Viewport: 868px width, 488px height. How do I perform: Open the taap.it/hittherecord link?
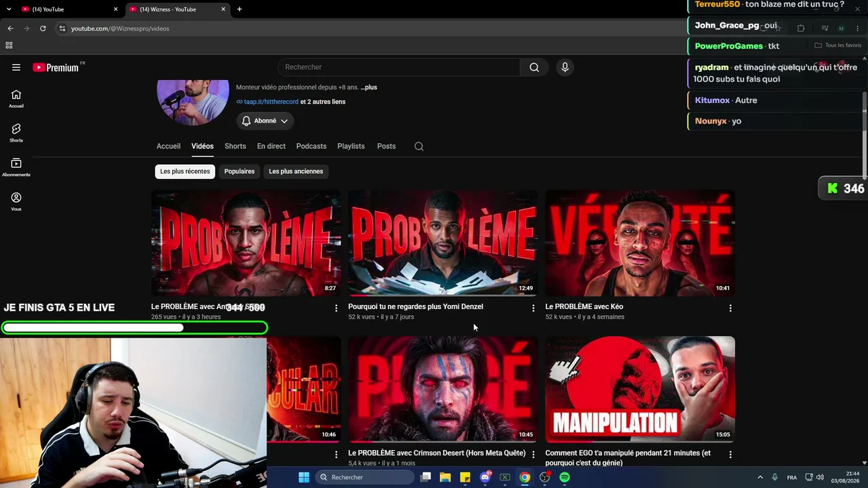[x=271, y=102]
